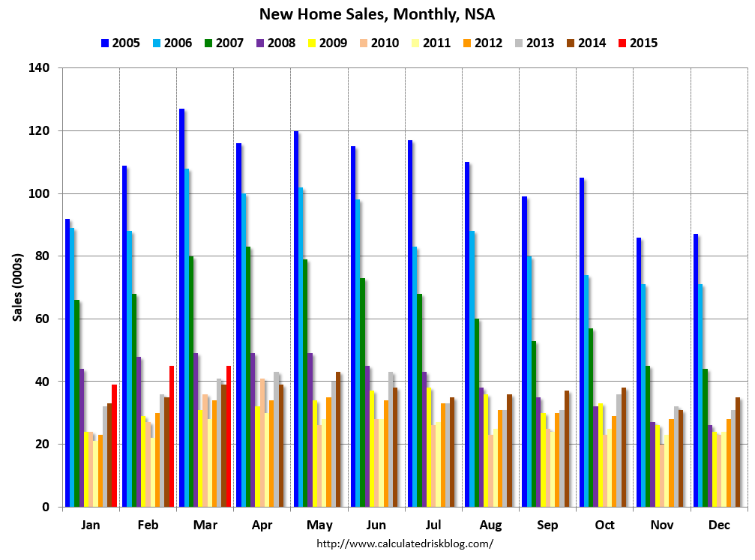Select the 2014 brown legend entry
The height and width of the screenshot is (560, 755).
[586, 43]
